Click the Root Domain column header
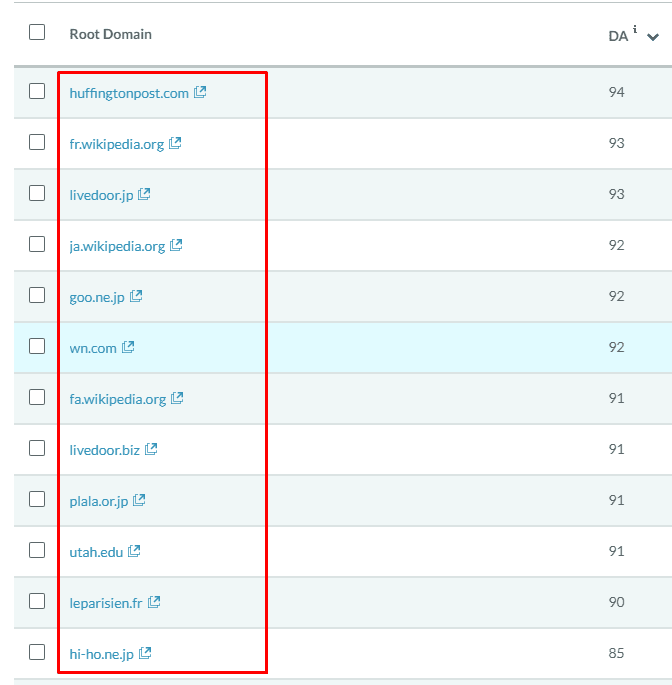The height and width of the screenshot is (685, 672). 110,34
